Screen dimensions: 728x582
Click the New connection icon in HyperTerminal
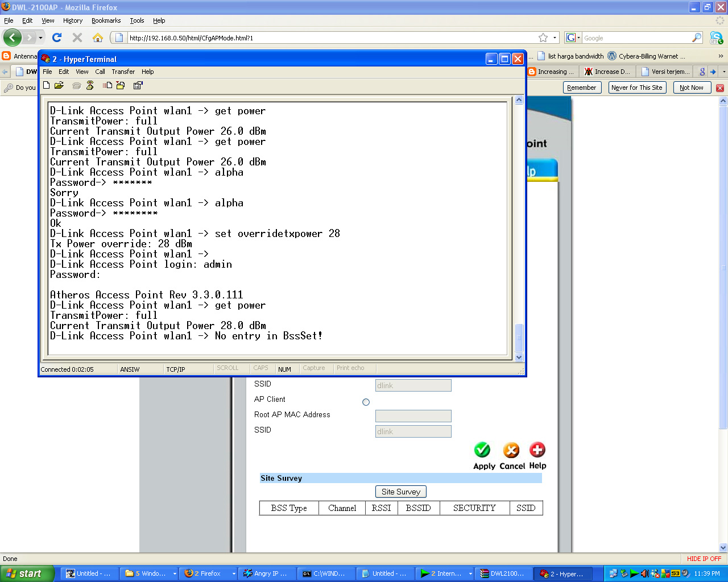tap(47, 85)
